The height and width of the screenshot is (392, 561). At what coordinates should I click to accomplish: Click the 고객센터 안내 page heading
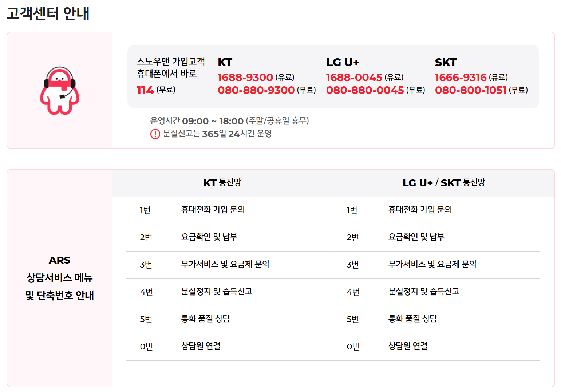coord(48,13)
